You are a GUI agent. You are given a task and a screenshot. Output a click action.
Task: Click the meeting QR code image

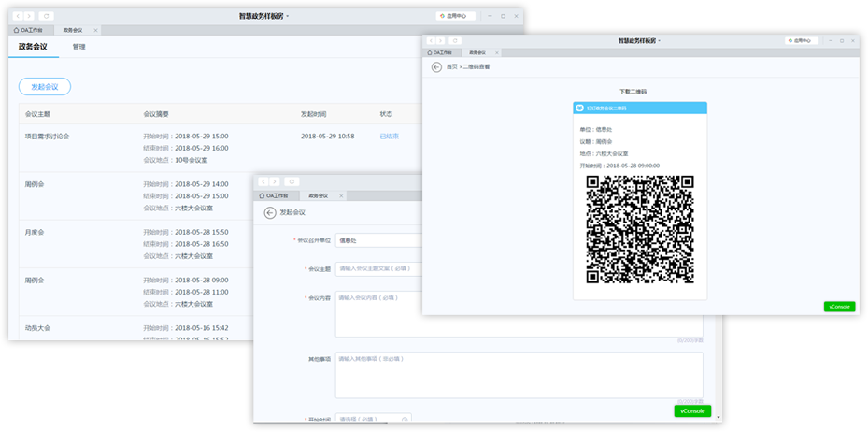tap(640, 229)
